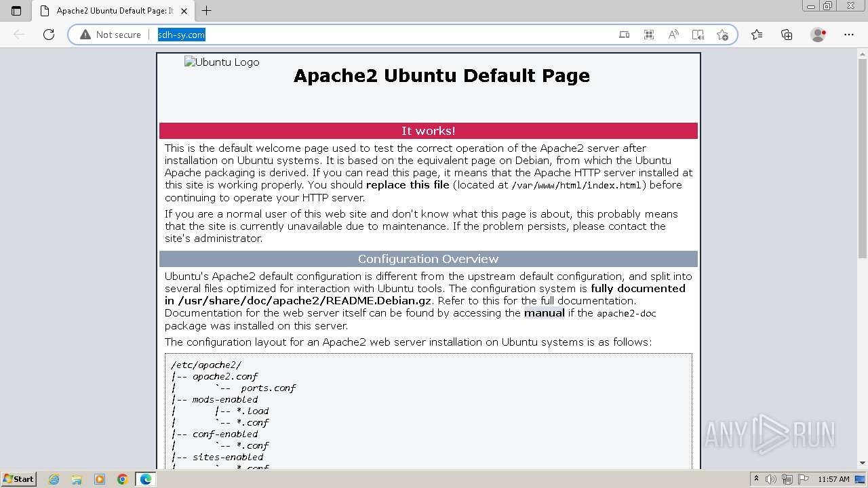Show hidden system tray icons

click(756, 479)
